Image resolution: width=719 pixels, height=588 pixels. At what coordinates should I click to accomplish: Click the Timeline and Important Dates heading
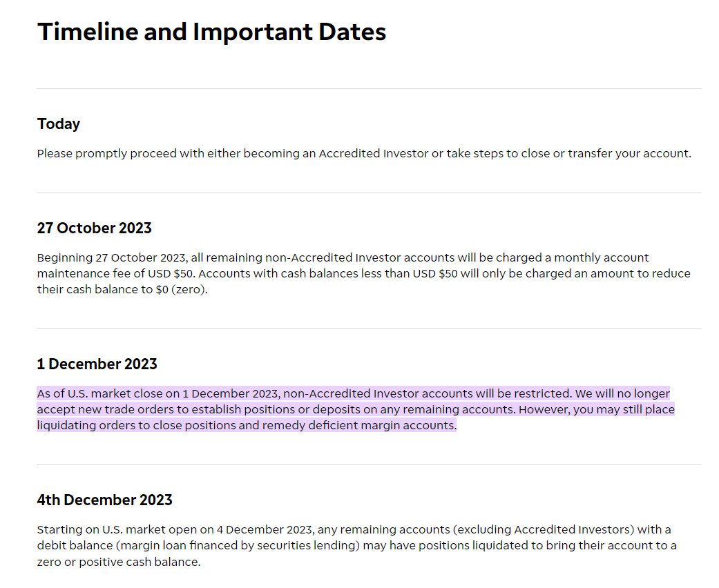click(x=211, y=32)
